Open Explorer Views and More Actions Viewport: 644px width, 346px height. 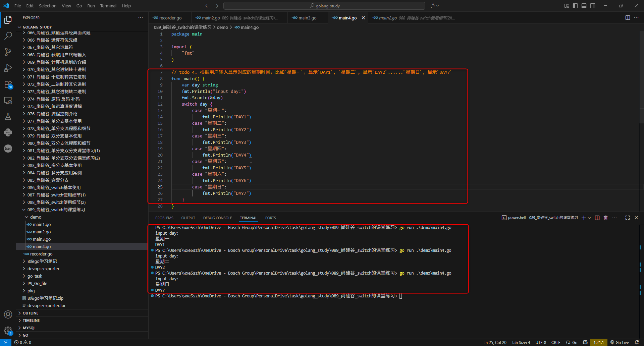(141, 18)
